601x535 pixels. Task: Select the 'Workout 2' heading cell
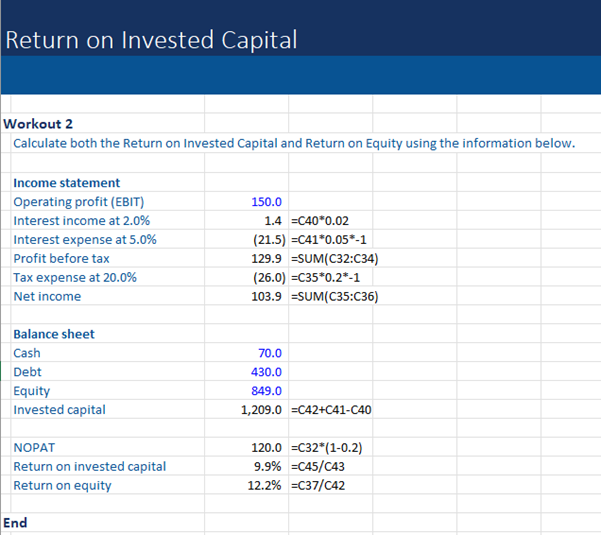click(x=38, y=124)
